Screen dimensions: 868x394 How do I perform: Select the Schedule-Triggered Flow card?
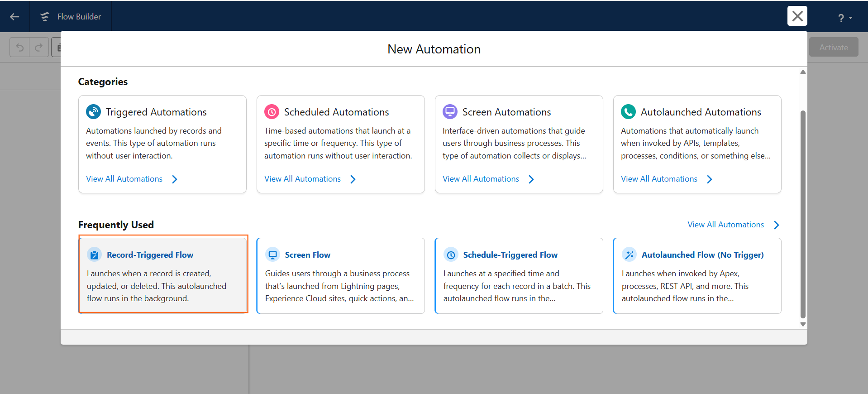pos(519,275)
